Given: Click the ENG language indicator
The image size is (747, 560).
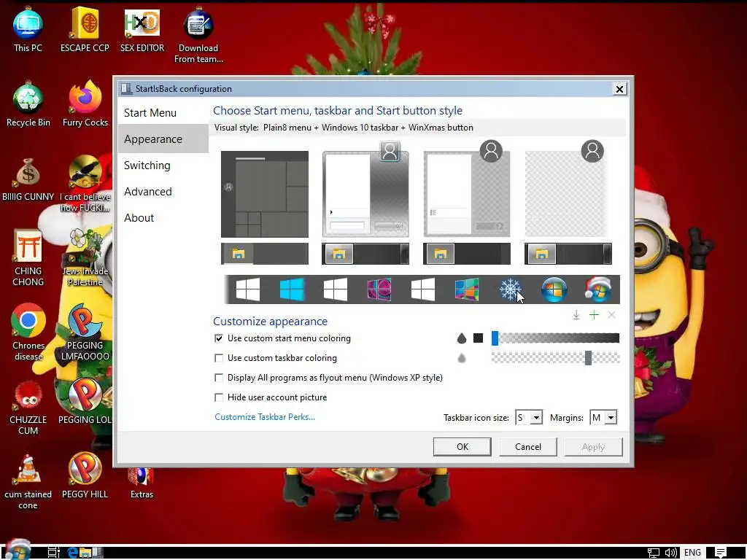Looking at the screenshot, I should point(692,553).
